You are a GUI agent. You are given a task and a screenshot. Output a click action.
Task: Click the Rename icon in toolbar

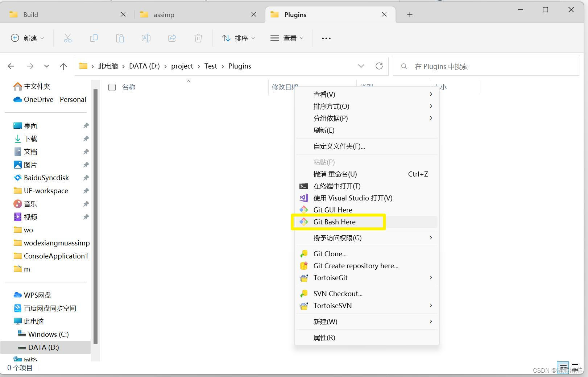(x=146, y=38)
